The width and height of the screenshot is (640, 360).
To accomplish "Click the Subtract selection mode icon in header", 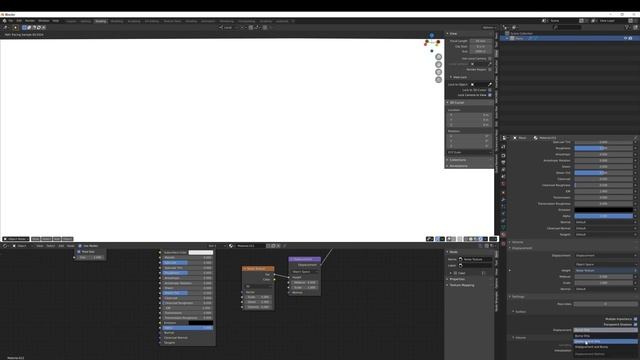I will click(x=34, y=27).
